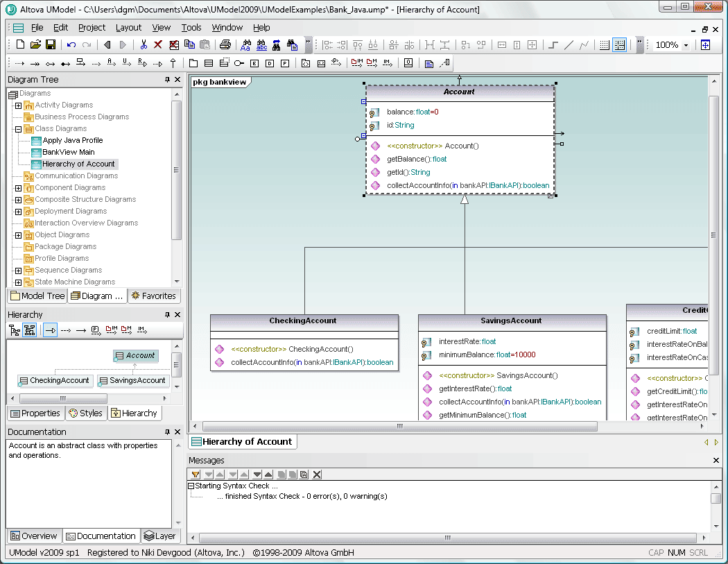
Task: Create a new project with New icon
Action: click(20, 44)
